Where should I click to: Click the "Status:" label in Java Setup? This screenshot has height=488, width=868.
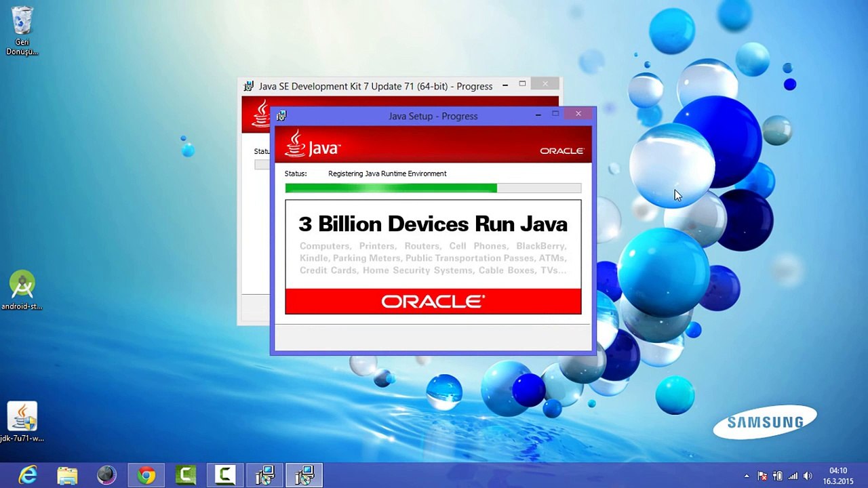pos(296,174)
